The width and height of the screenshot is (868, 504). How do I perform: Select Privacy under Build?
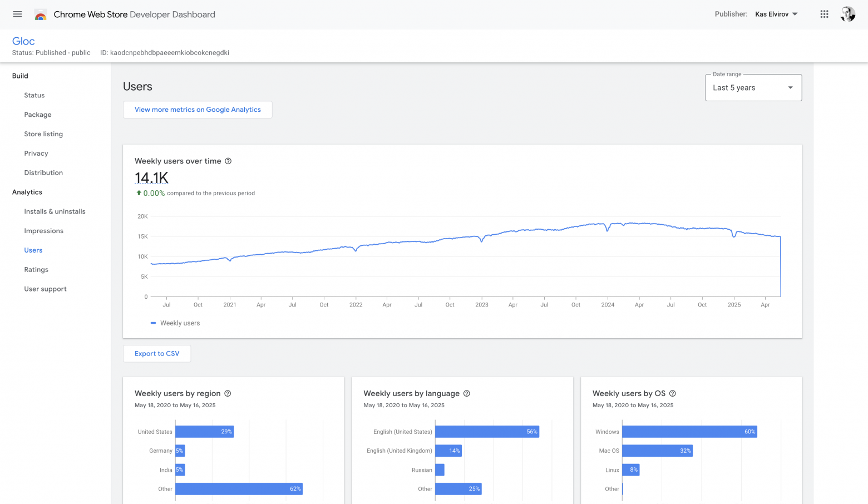tap(36, 153)
